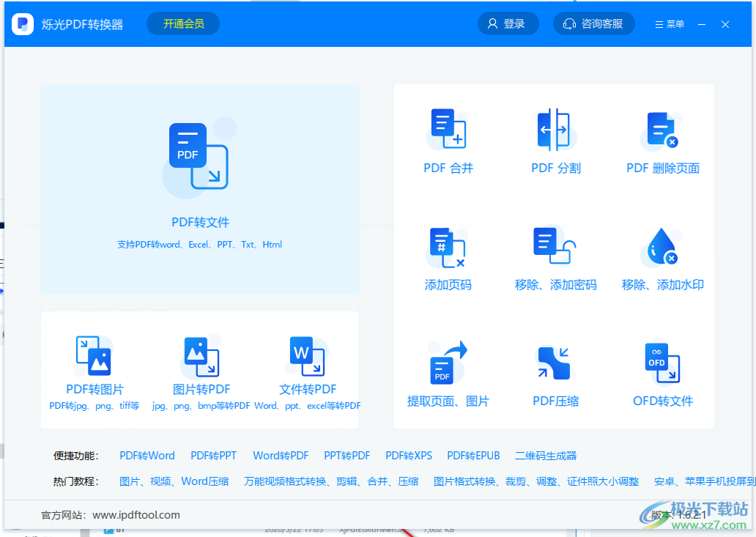This screenshot has width=756, height=537.
Task: Contact support via 咨询客服 button
Action: [x=593, y=23]
